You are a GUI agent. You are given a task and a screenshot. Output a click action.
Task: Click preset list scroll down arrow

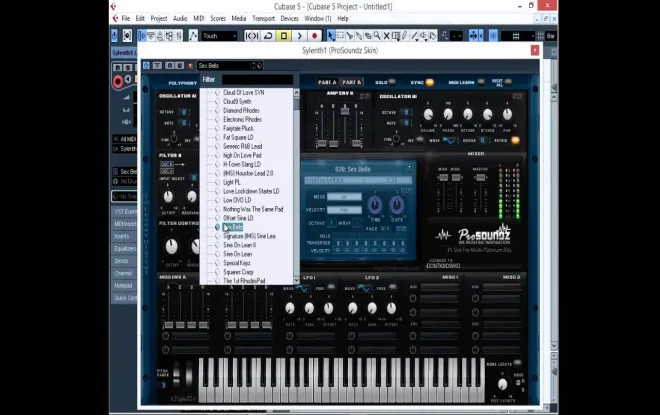coord(296,280)
